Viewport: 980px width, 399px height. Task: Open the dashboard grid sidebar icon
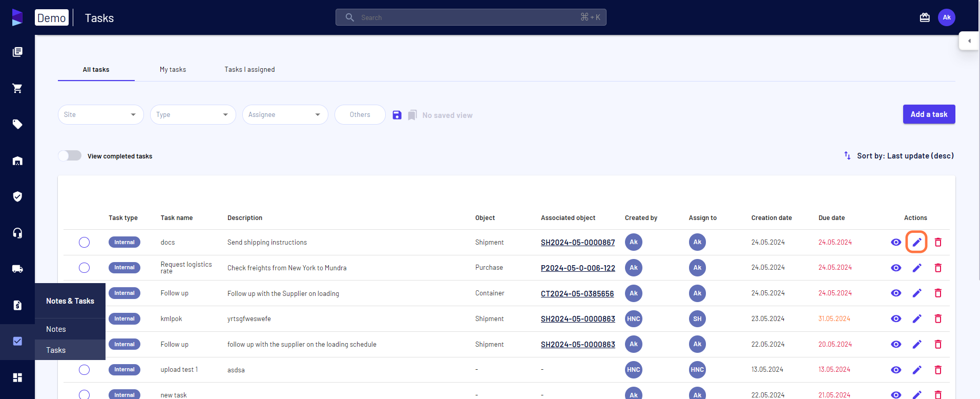(x=17, y=377)
